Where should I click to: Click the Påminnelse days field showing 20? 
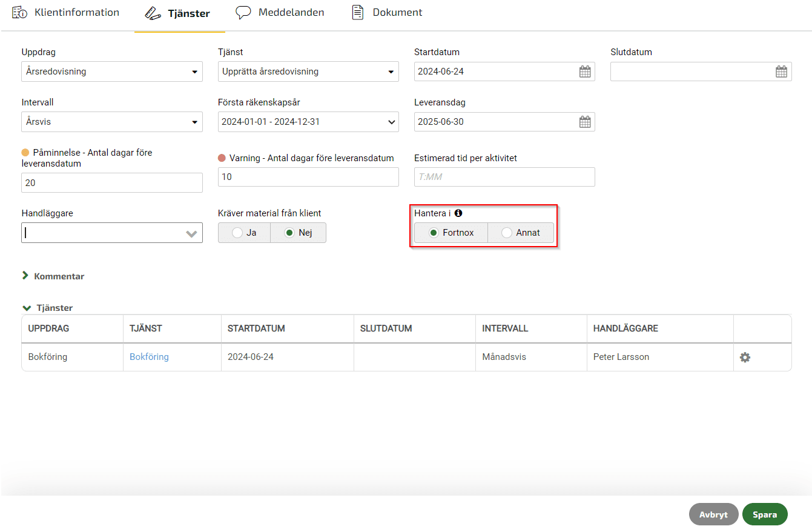(x=112, y=182)
